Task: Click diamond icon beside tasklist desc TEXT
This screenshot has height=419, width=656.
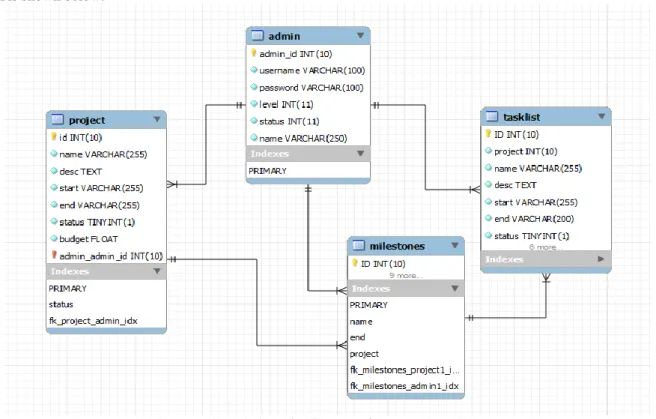Action: [488, 184]
